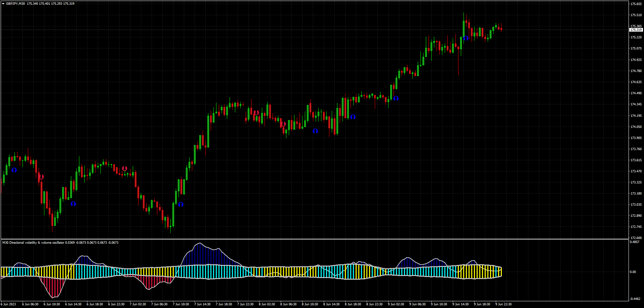The width and height of the screenshot is (644, 308).
Task: Click the blue buy arrow near 6 Jun 14:30
Action: tap(73, 204)
